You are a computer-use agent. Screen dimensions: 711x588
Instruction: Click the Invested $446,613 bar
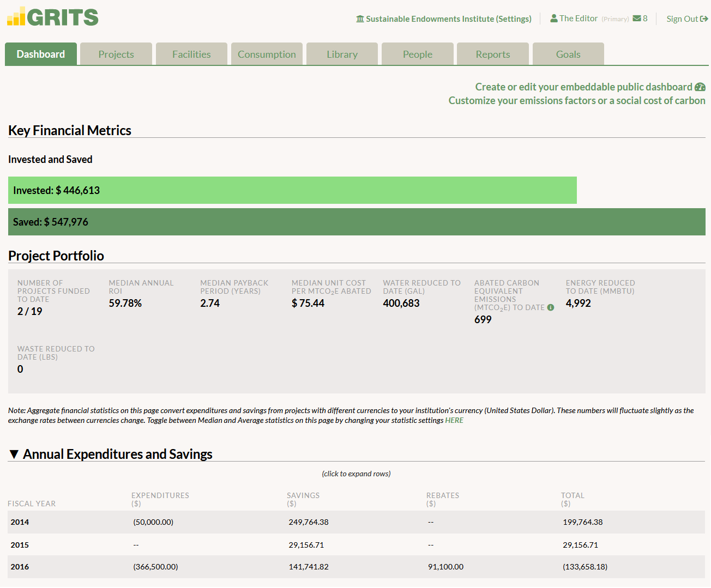(292, 190)
